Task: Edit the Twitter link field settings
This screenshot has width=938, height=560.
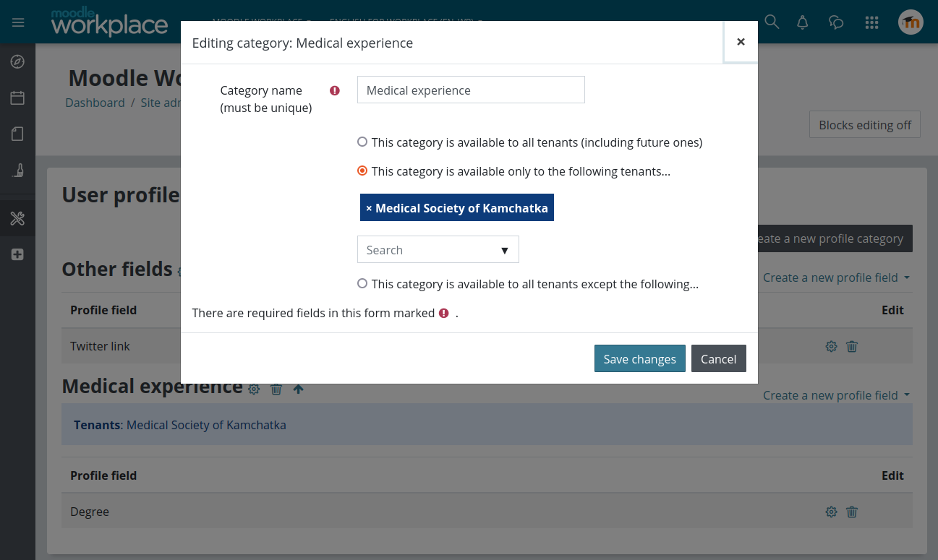Action: (x=831, y=346)
